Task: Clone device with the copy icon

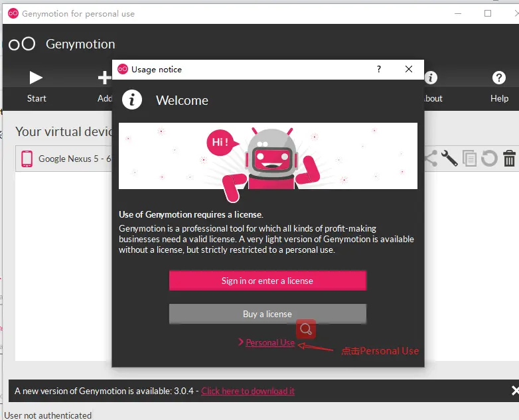Action: 469,158
